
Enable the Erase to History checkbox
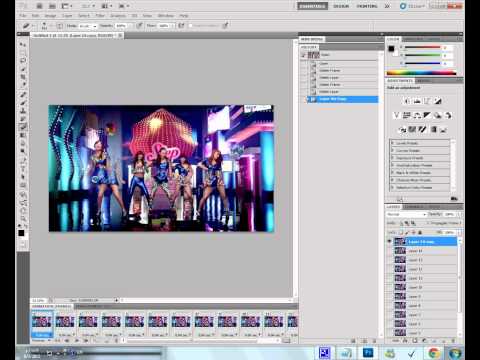191,25
